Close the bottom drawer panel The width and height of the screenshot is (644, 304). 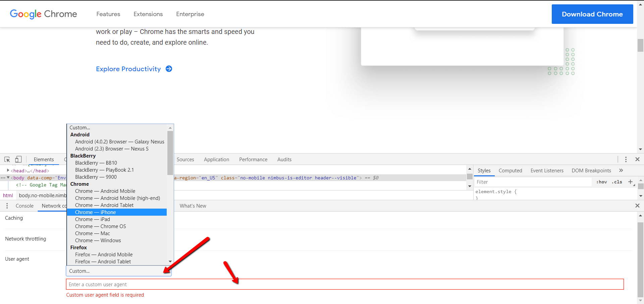click(x=637, y=206)
